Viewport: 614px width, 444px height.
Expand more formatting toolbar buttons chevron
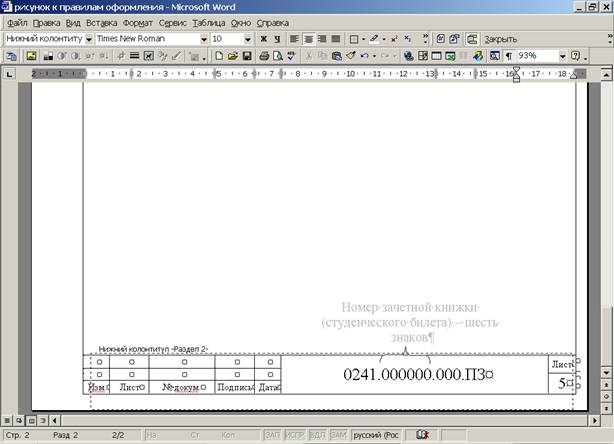426,39
